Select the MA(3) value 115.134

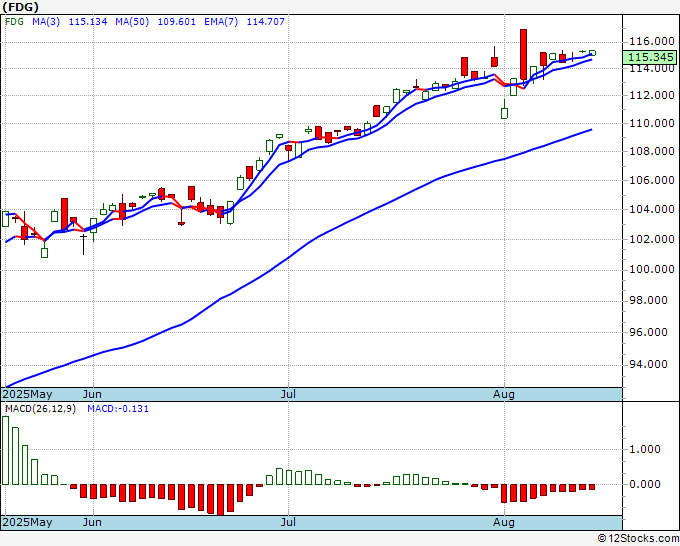[88, 22]
